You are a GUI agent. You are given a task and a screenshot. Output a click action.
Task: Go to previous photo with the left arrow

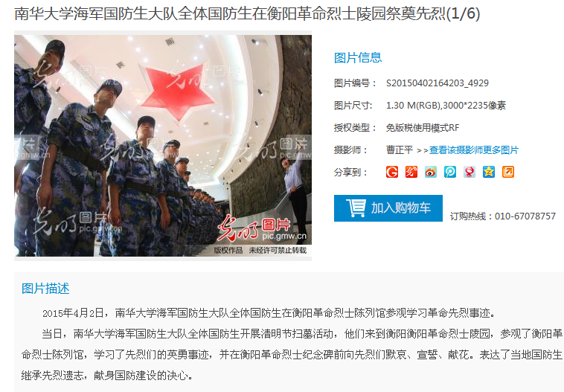[26, 146]
